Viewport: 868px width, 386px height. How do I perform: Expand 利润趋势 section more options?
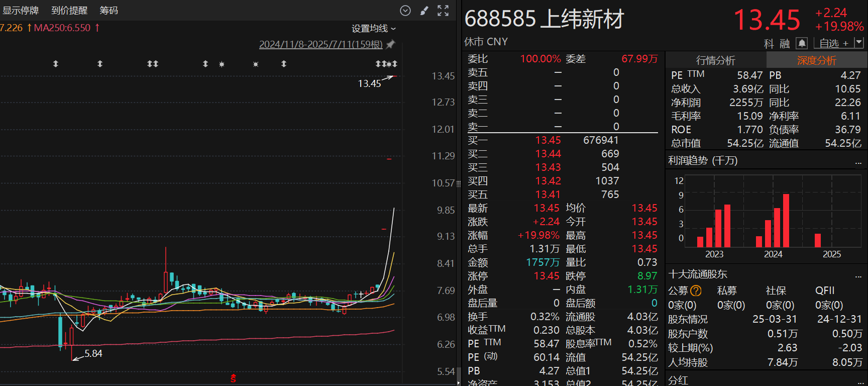(x=858, y=162)
